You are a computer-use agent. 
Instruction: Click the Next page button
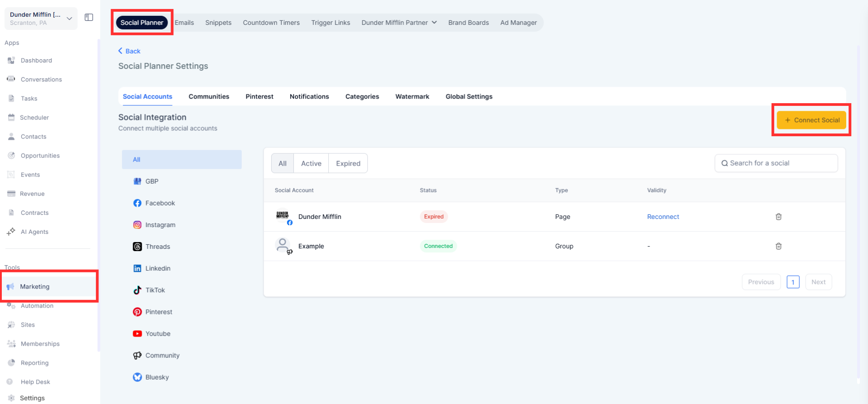pos(818,282)
